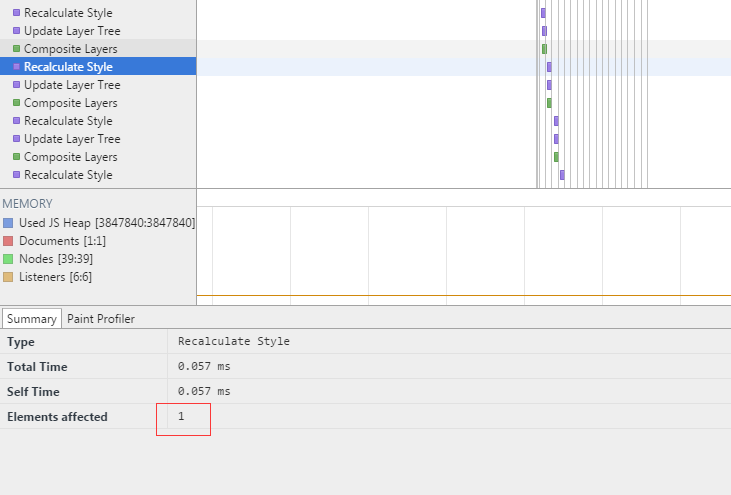This screenshot has width=731, height=495.
Task: Click the 0.057 ms value beside Total Time
Action: pos(204,366)
